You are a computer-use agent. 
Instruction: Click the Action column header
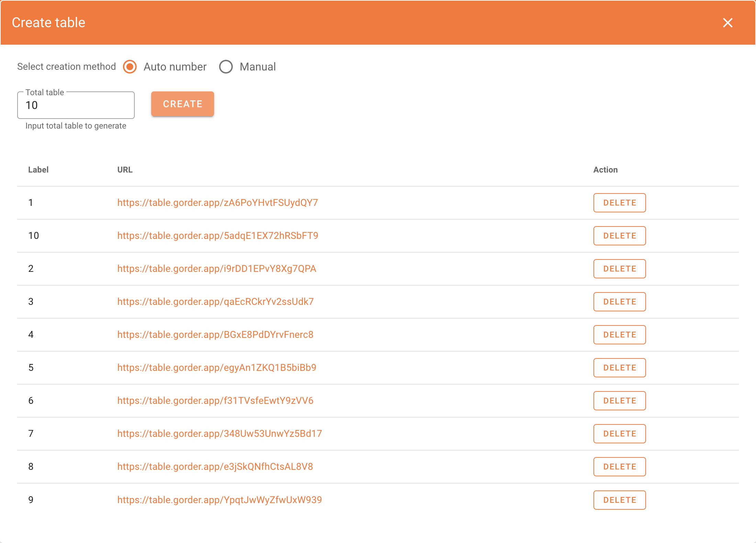pos(605,170)
